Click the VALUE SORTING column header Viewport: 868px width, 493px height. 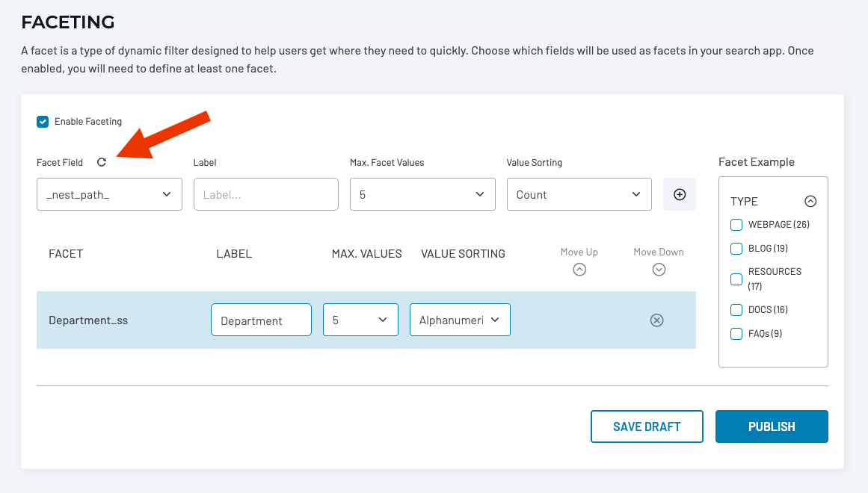point(463,254)
